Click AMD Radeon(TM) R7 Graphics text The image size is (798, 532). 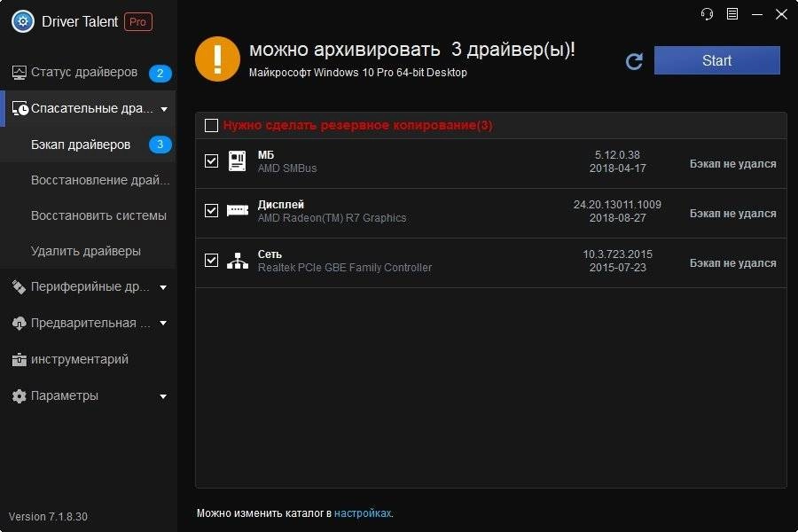pyautogui.click(x=332, y=218)
